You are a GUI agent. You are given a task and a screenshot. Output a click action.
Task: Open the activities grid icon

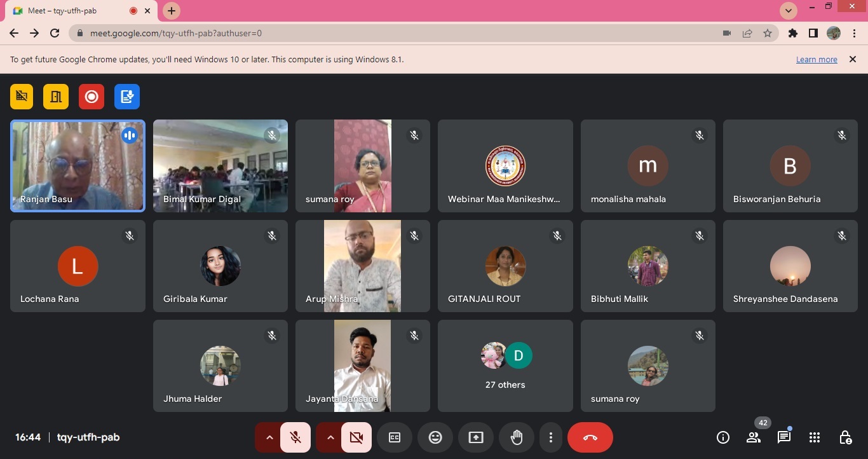815,437
